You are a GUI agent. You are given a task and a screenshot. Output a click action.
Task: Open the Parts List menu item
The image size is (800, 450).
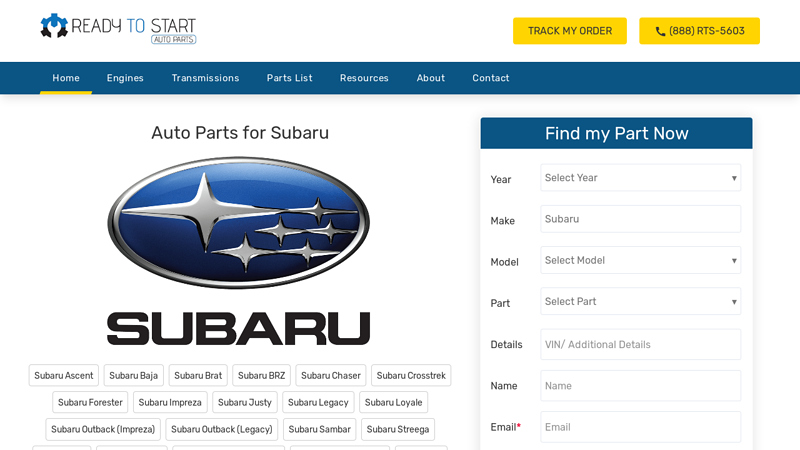(x=289, y=78)
